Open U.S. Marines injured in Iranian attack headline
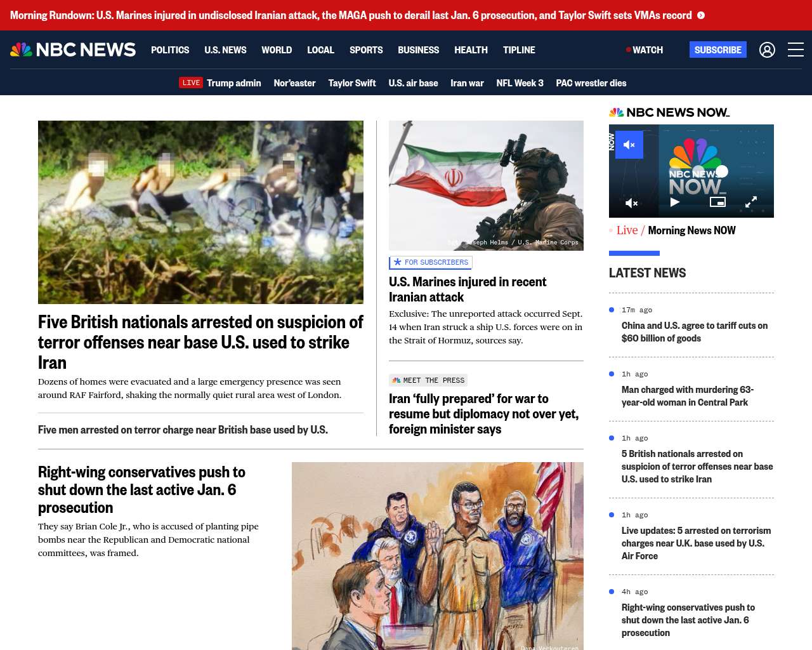Image resolution: width=812 pixels, height=650 pixels. point(468,289)
